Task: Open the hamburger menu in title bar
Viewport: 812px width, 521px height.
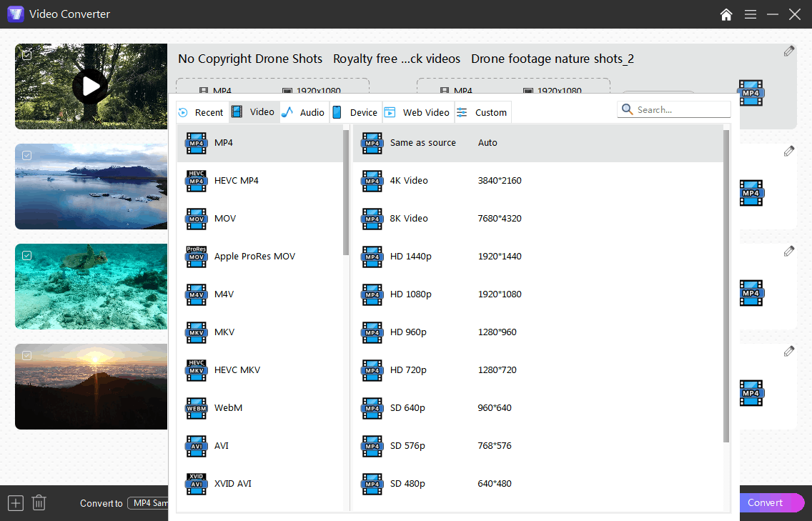Action: [751, 14]
